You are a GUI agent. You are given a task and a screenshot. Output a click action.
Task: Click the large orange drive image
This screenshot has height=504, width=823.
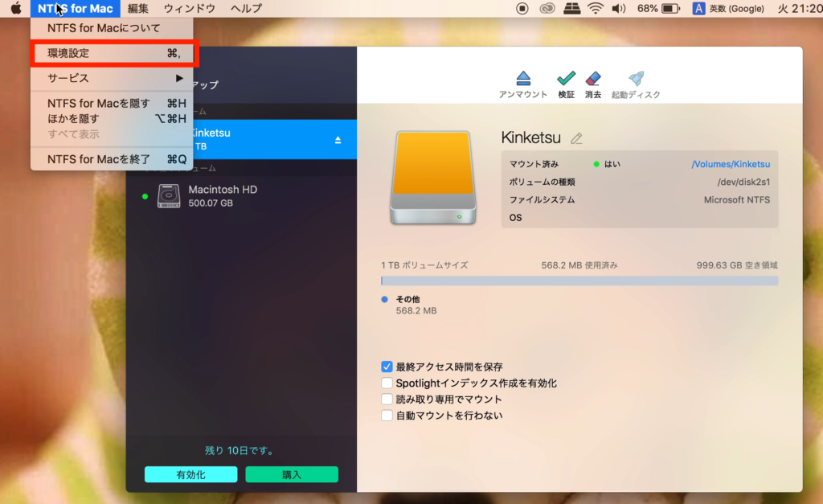pos(433,178)
